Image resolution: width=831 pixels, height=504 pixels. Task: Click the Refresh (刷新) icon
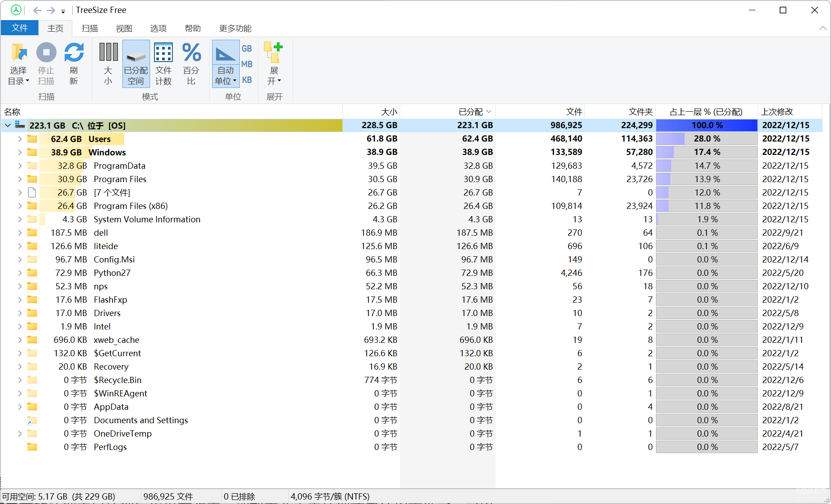tap(74, 63)
